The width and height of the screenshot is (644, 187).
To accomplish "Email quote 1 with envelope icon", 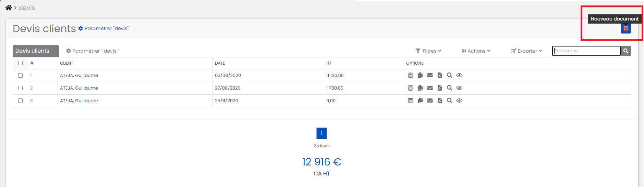I will (x=430, y=75).
